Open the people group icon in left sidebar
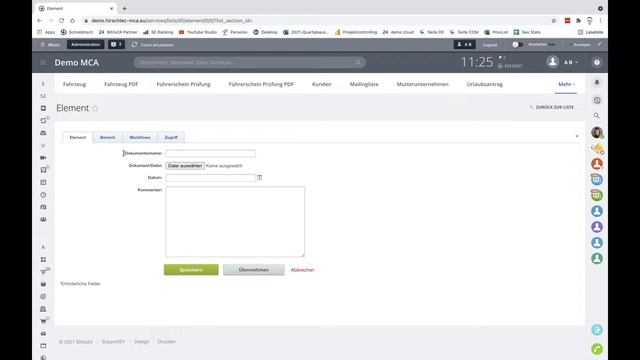This screenshot has width=640, height=360. coord(43,220)
